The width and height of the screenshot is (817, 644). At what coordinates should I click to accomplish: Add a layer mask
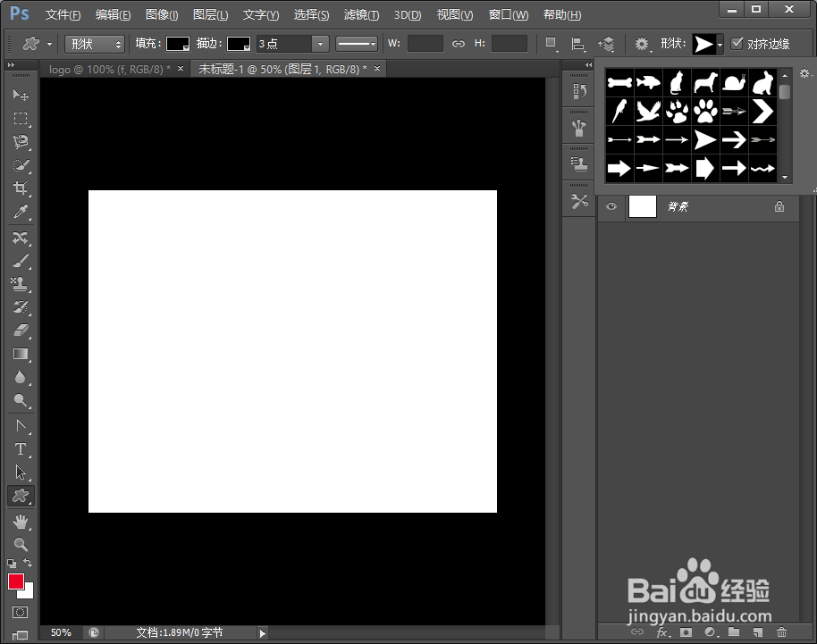tap(686, 632)
